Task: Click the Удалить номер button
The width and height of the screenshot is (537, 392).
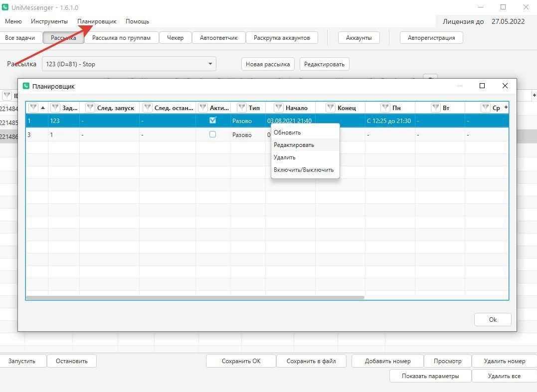Action: click(505, 361)
